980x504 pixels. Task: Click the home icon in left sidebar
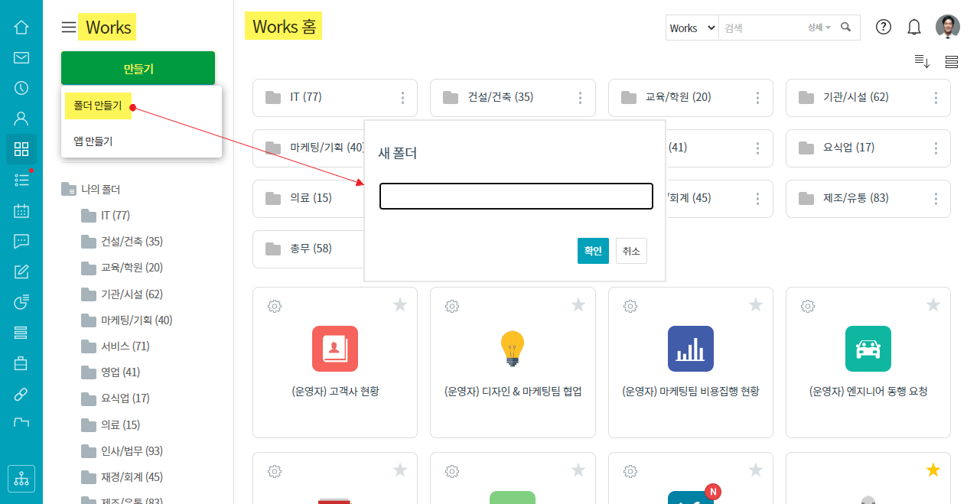[21, 28]
